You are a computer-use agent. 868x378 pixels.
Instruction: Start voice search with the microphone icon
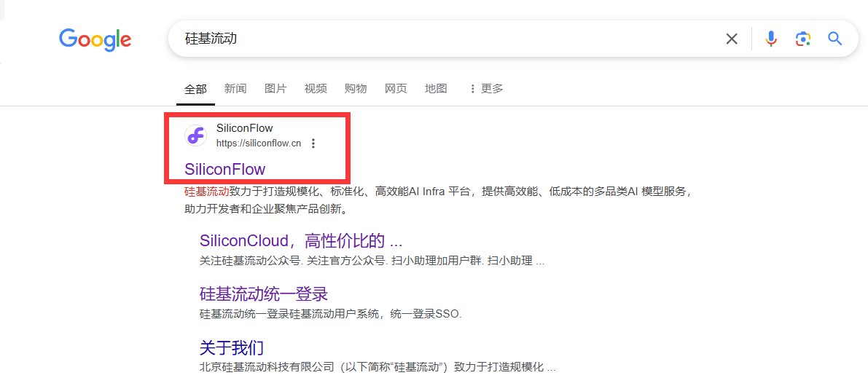(x=770, y=39)
